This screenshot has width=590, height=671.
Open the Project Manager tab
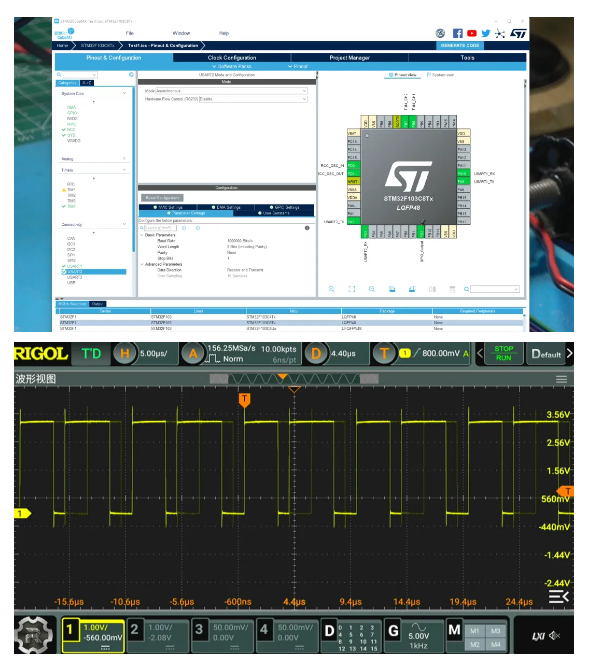[350, 58]
